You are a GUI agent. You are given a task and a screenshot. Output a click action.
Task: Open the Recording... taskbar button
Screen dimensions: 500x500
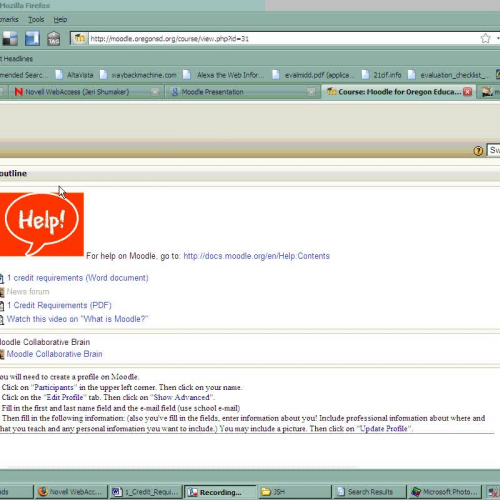[x=220, y=492]
